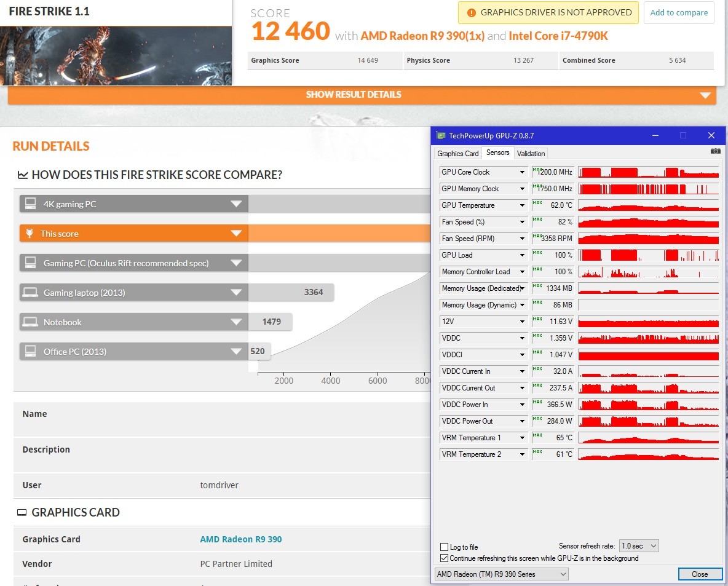Open the Memory Controller Load dropdown
Screen dimensions: 728x586
click(x=522, y=272)
